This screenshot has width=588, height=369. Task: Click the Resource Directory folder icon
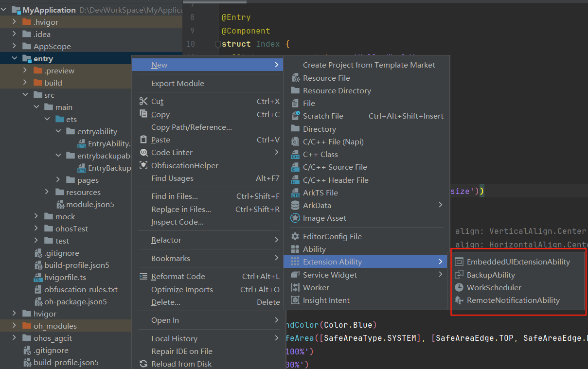[x=295, y=90]
